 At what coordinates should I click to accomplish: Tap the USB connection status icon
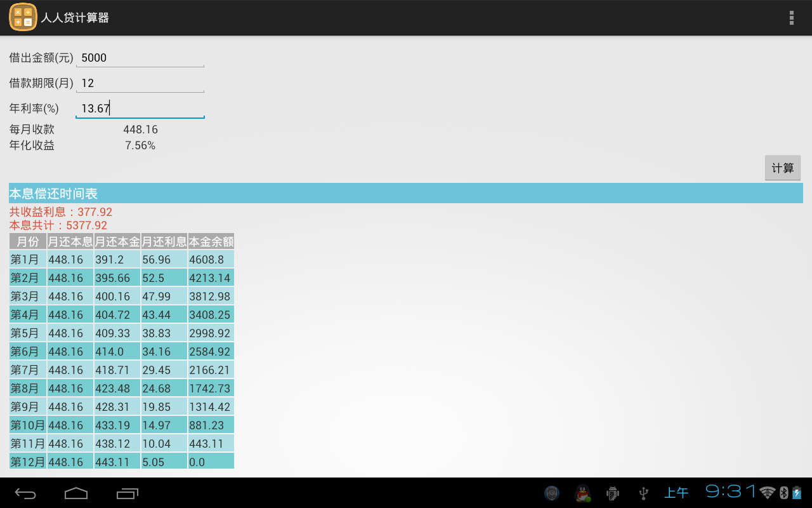(644, 493)
